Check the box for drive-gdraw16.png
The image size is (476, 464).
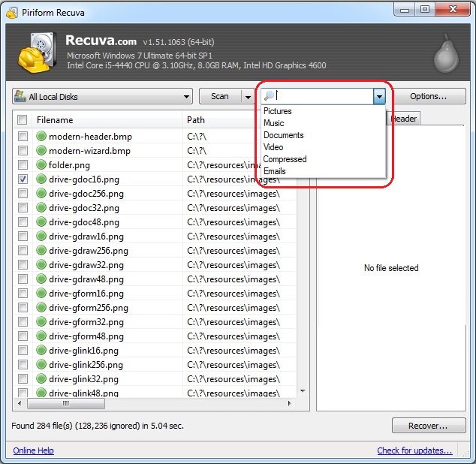click(x=23, y=236)
